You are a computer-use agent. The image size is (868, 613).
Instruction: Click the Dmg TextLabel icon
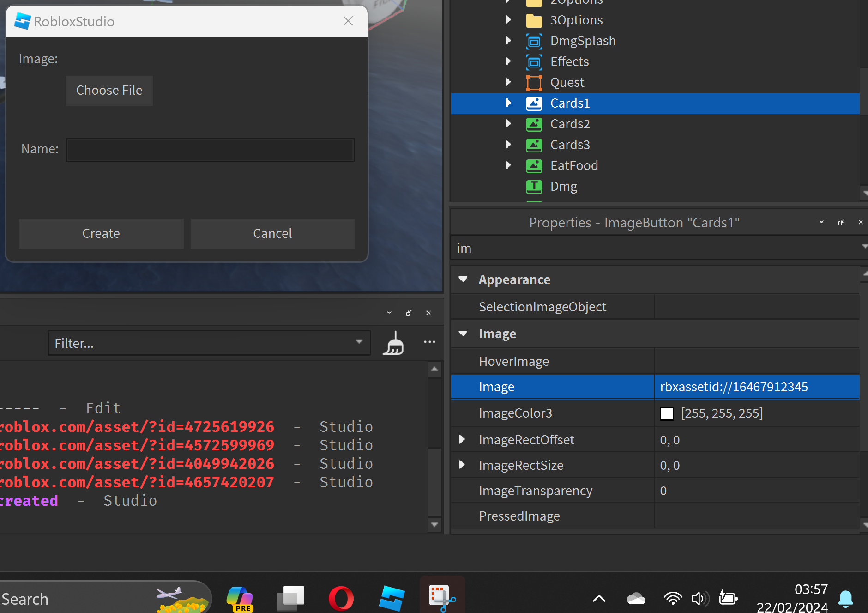coord(534,187)
